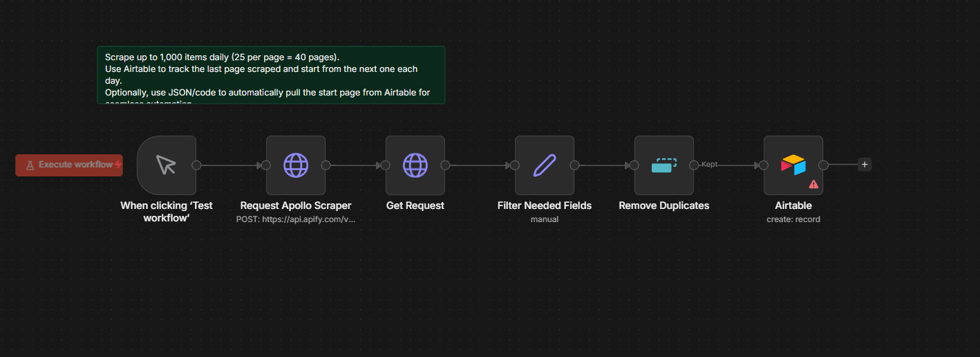
Task: Open the Filter Needed Fields pencil node
Action: coord(545,165)
